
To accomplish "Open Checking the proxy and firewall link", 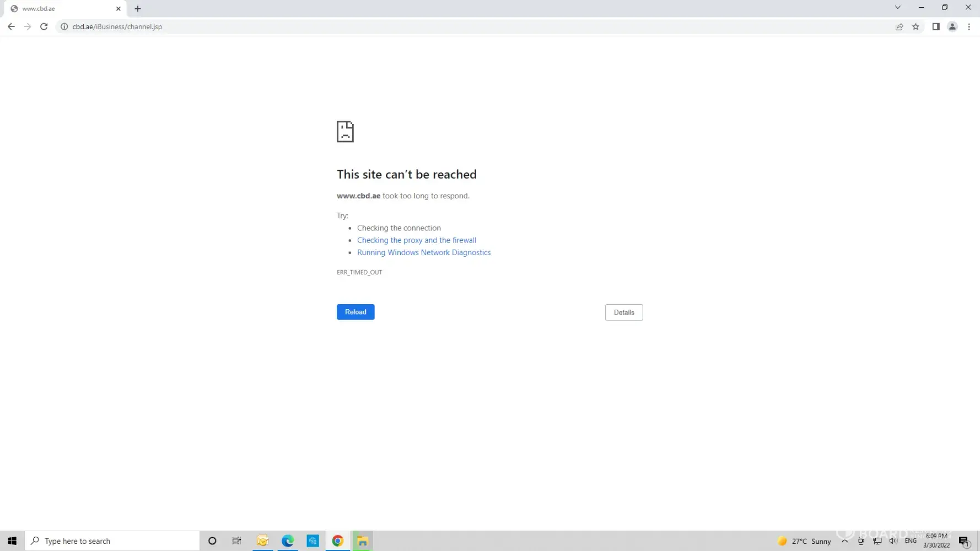I will (x=416, y=240).
